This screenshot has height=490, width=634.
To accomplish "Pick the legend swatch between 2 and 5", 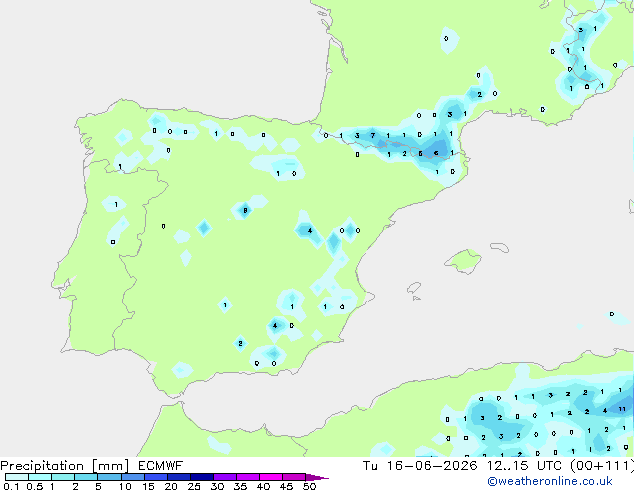I will 86,477.
